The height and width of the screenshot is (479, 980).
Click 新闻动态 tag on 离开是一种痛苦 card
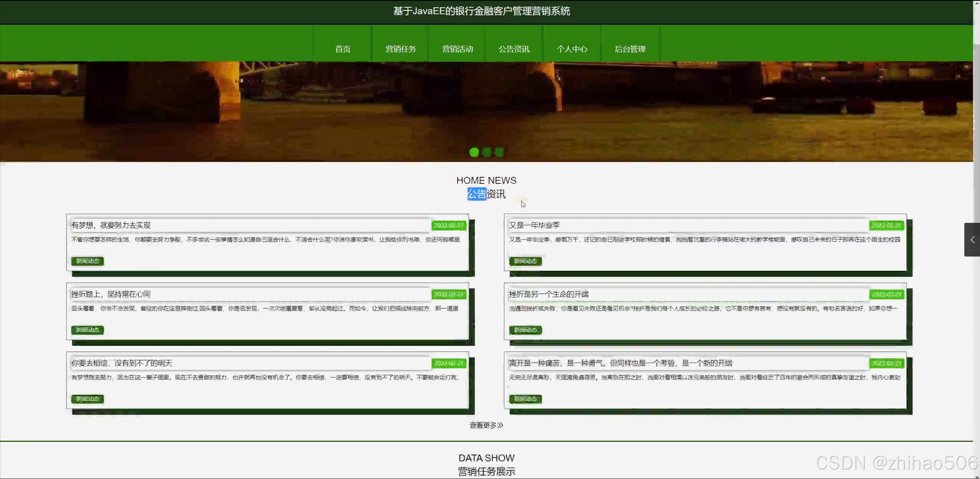(x=525, y=399)
